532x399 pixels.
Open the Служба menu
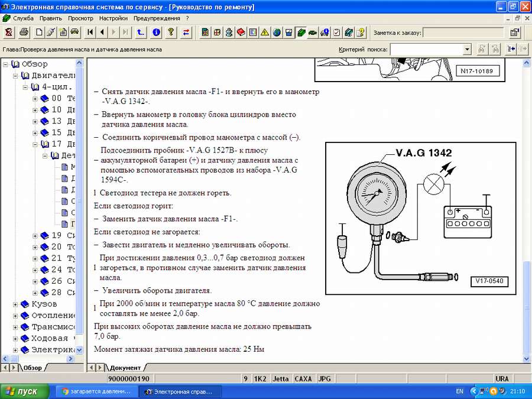click(x=23, y=18)
